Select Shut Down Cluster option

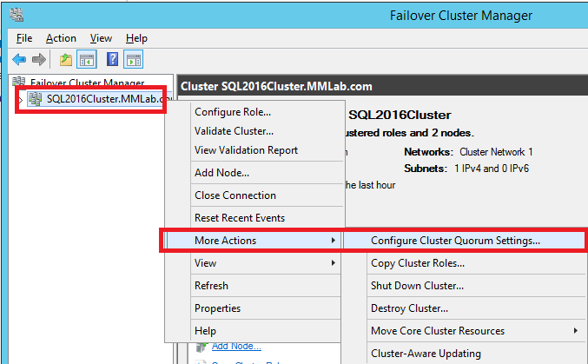(x=417, y=286)
